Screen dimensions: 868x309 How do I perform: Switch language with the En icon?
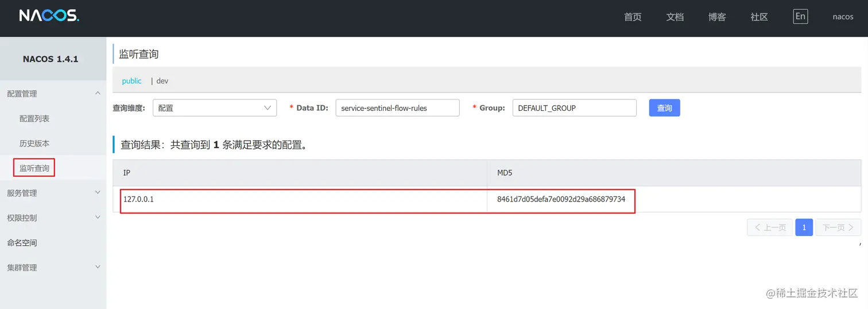click(800, 17)
